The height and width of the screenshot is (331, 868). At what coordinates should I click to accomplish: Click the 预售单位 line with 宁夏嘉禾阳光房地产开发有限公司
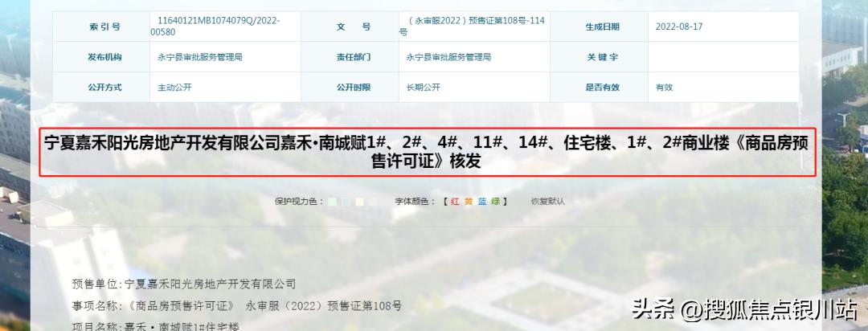(184, 284)
